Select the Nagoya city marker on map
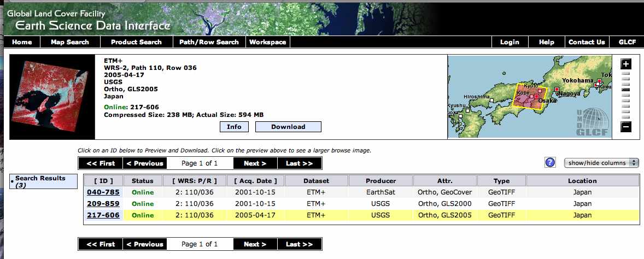The height and width of the screenshot is (259, 644). point(557,89)
